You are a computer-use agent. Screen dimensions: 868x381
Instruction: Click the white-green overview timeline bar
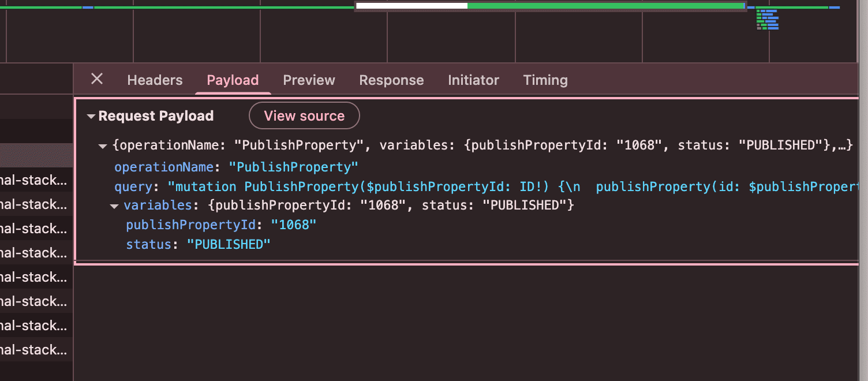[550, 6]
